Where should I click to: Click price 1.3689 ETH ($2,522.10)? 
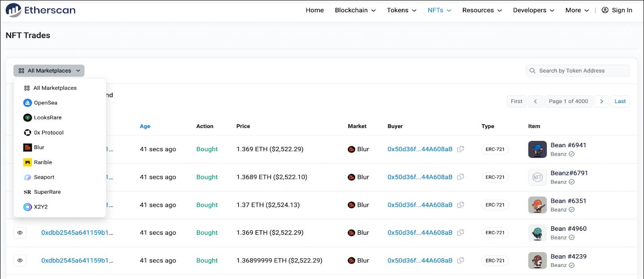pyautogui.click(x=272, y=177)
